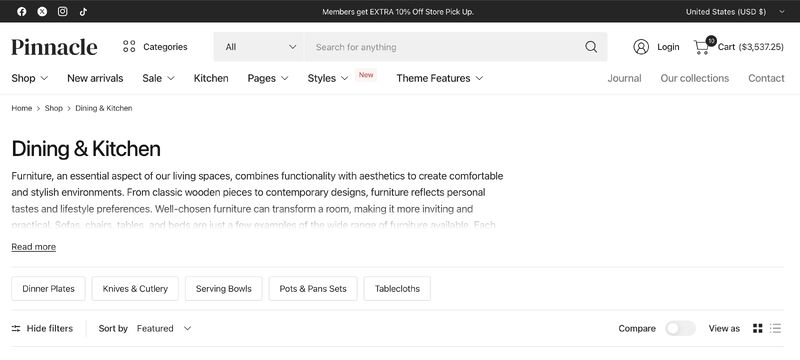
Task: Expand the Shop menu
Action: (x=30, y=78)
